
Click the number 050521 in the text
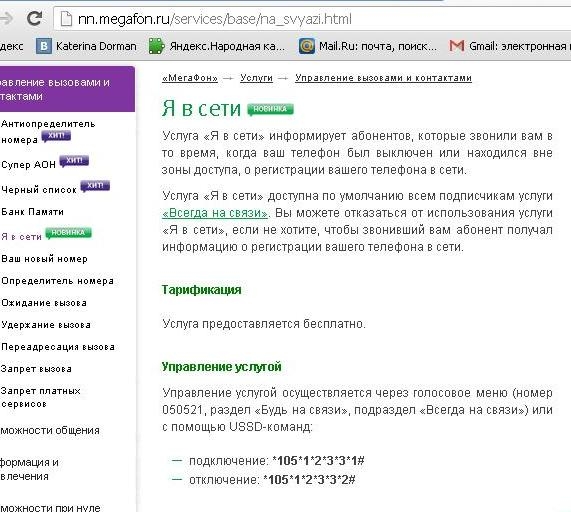click(x=182, y=410)
